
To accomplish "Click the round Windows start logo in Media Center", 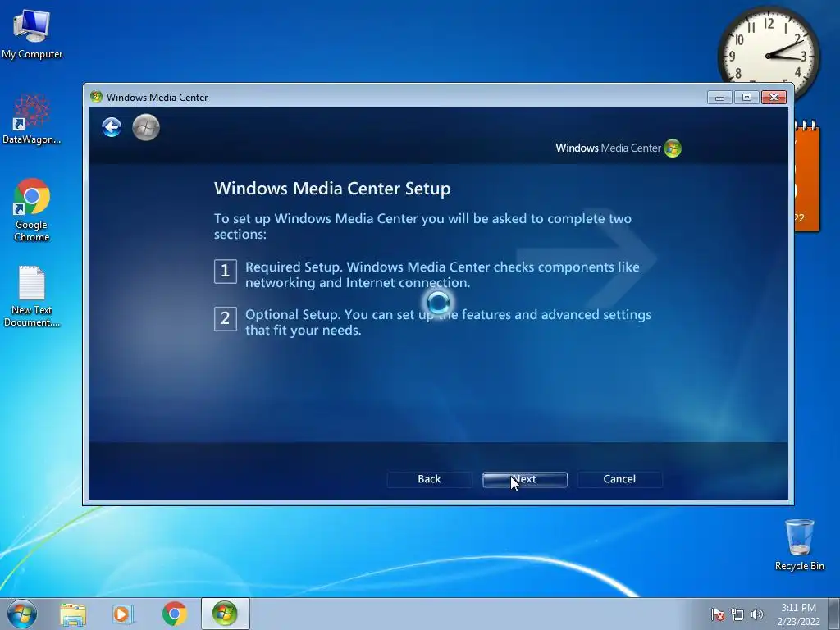I will [x=146, y=127].
